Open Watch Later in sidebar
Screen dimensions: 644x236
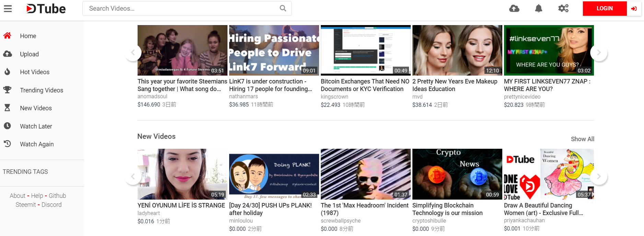(36, 126)
